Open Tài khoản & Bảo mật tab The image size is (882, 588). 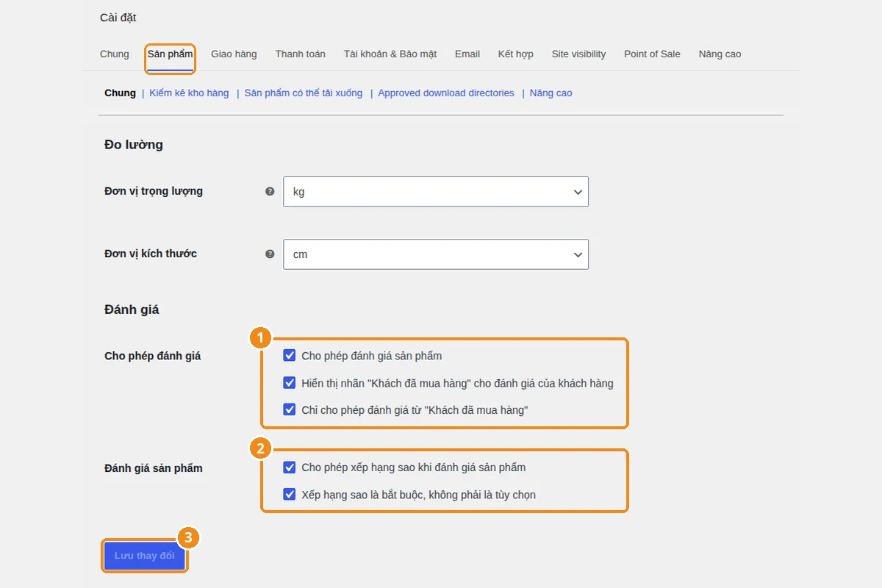(390, 54)
